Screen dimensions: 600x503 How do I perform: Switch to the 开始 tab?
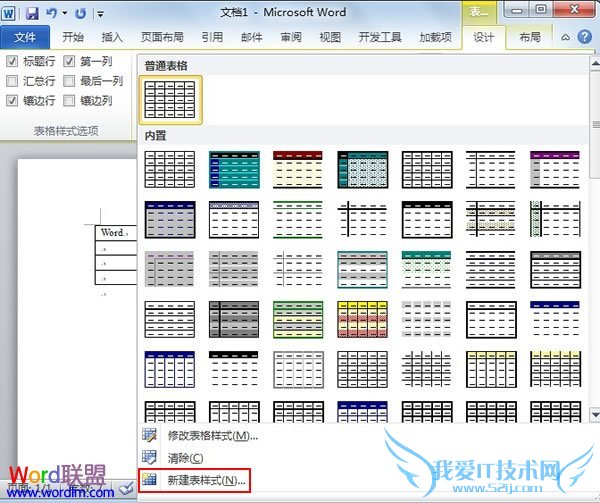click(73, 37)
